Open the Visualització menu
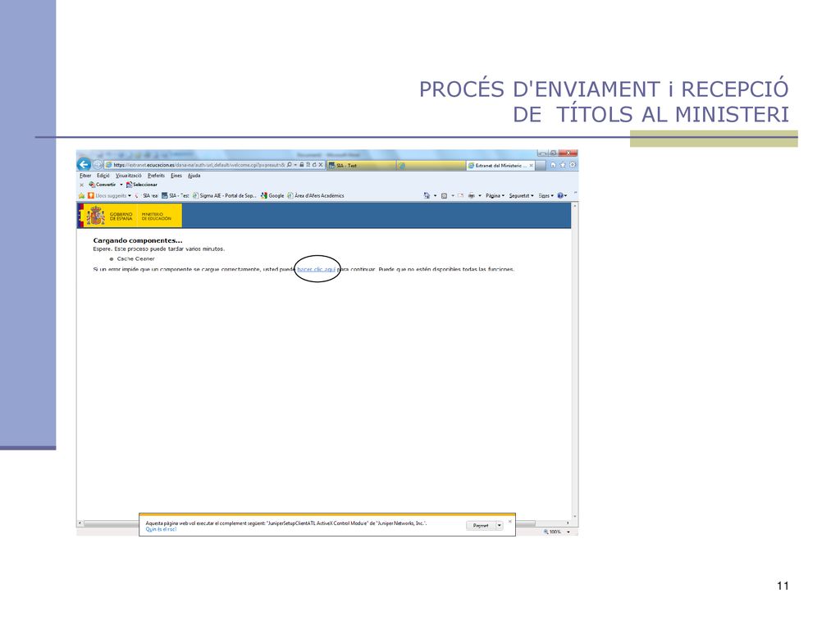The width and height of the screenshot is (840, 630). 129,176
